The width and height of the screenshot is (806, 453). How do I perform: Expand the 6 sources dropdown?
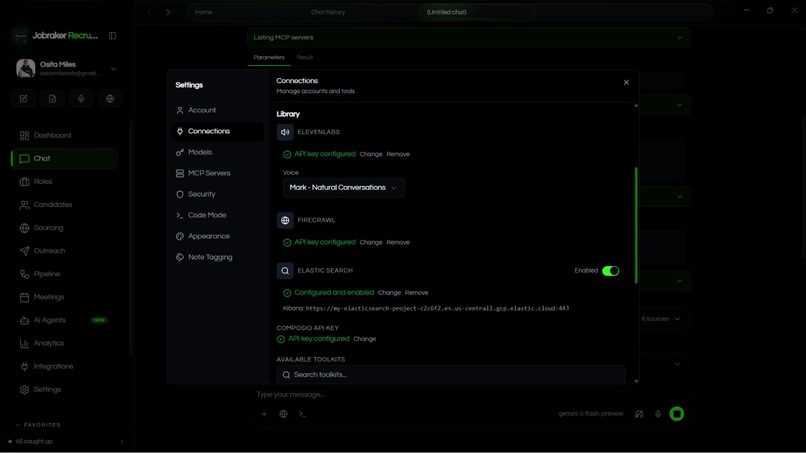661,319
